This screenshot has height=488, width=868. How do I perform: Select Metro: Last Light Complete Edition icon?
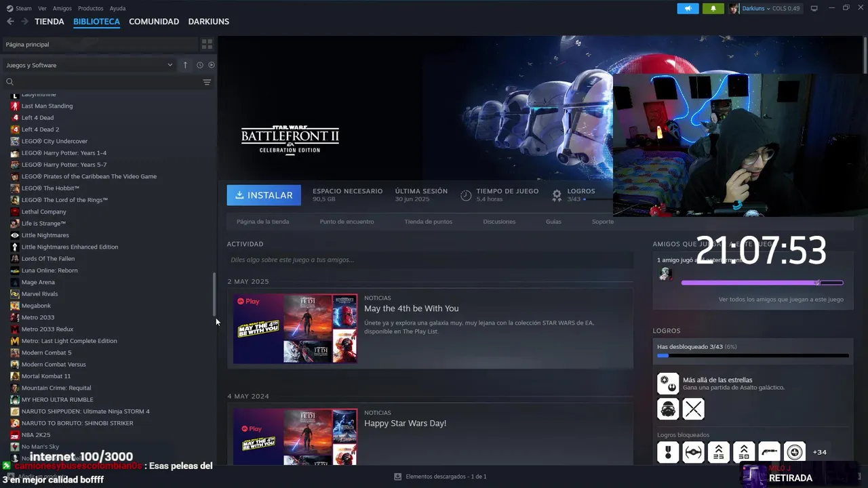click(15, 341)
